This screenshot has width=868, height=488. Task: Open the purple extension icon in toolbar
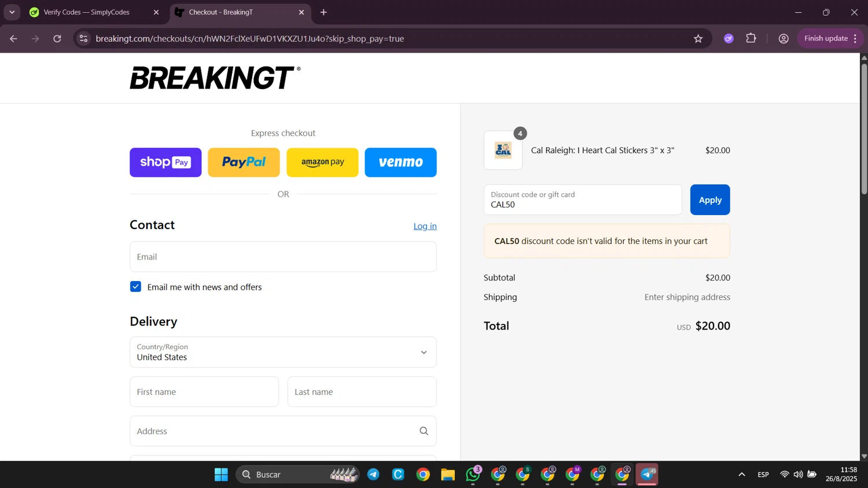point(729,39)
